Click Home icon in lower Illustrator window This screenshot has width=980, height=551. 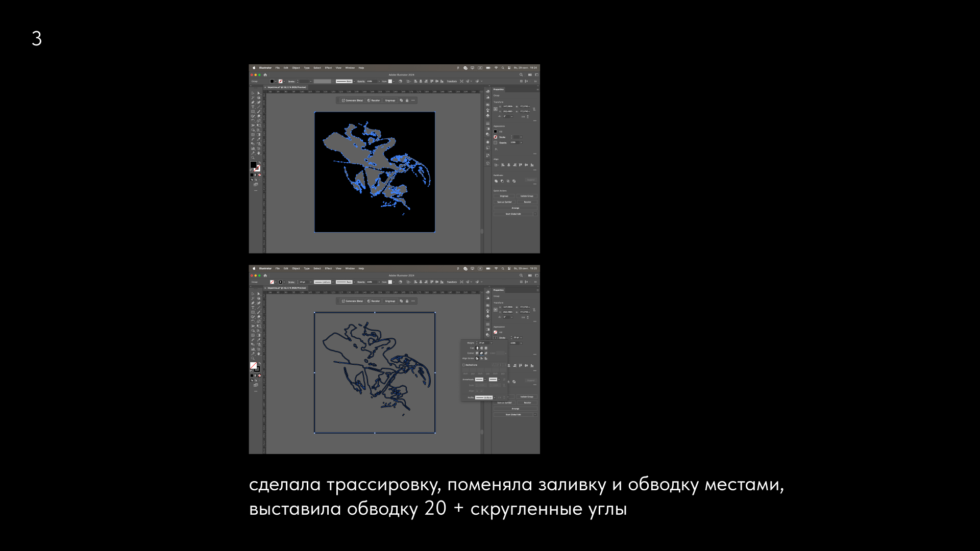(265, 275)
